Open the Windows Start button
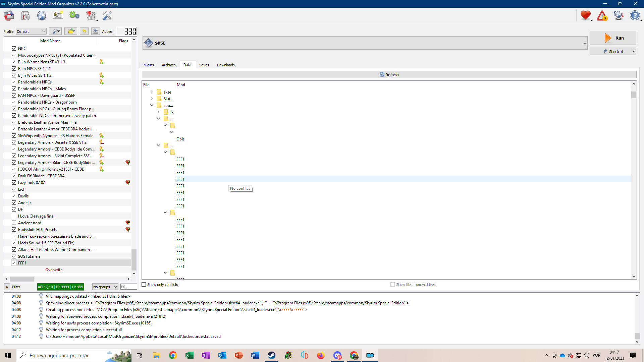644x362 pixels. [x=8, y=355]
